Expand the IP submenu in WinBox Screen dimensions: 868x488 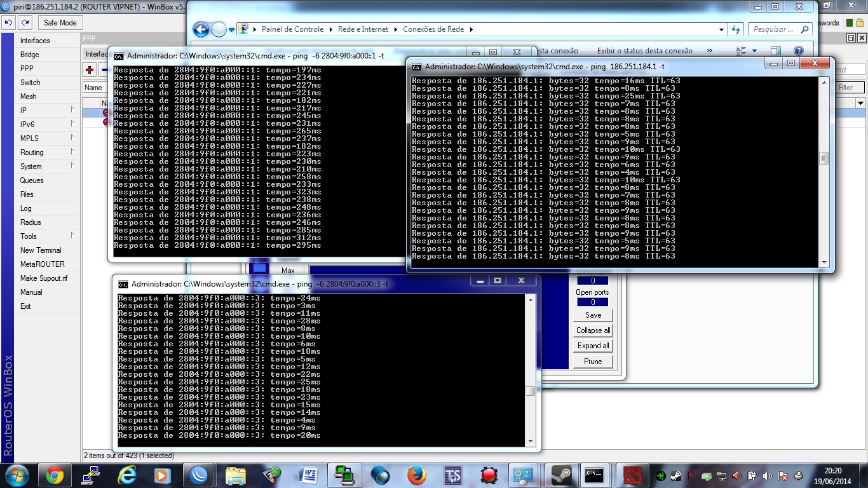48,111
